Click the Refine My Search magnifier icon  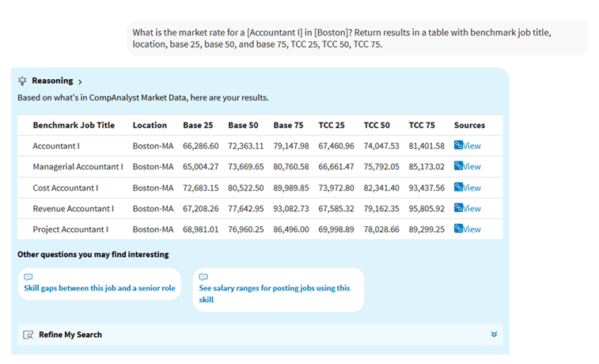point(28,335)
